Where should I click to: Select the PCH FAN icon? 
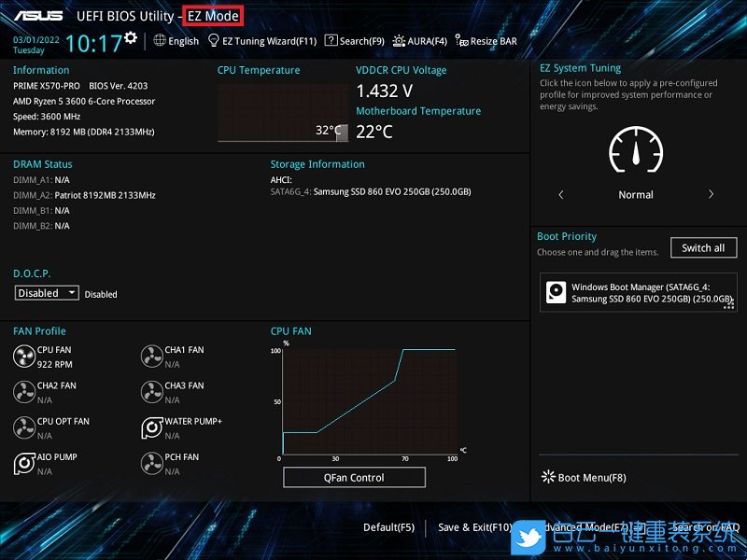pyautogui.click(x=153, y=463)
